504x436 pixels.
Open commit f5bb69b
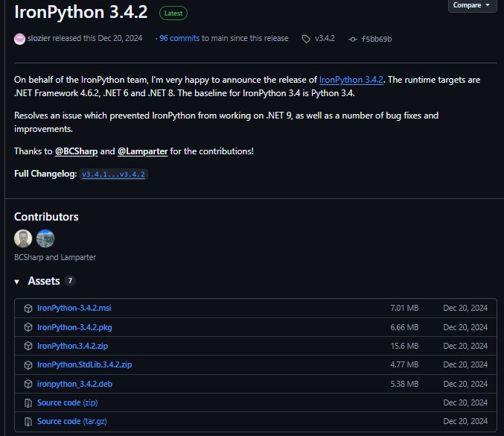377,39
